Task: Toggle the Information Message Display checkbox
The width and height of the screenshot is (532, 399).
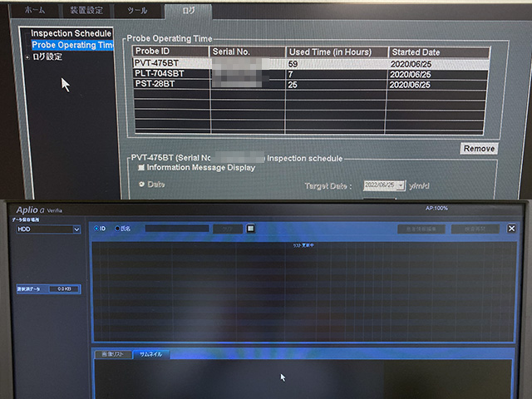Action: pyautogui.click(x=141, y=168)
